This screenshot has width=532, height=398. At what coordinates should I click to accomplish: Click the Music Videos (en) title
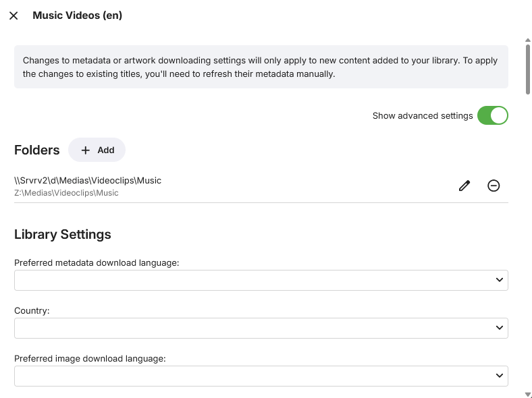pyautogui.click(x=77, y=16)
